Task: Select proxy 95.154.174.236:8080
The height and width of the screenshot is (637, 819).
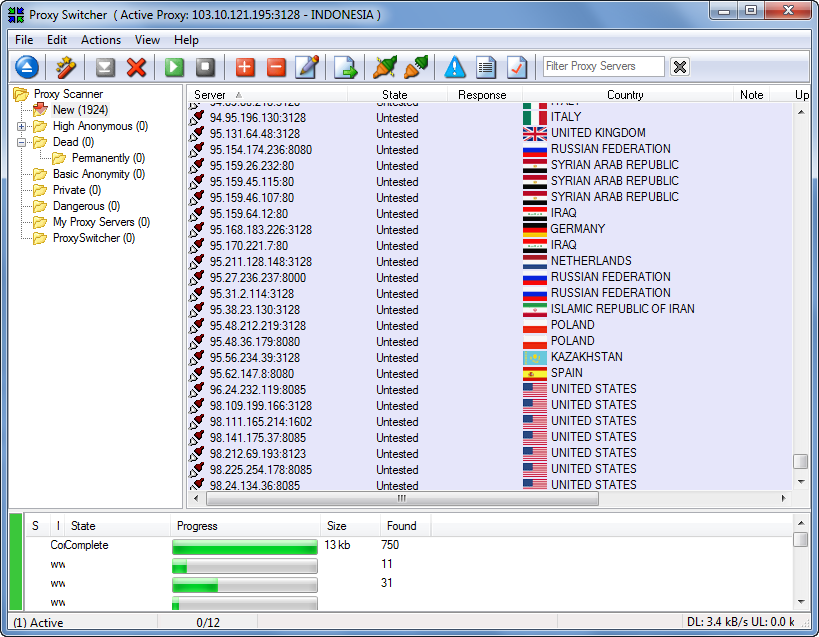Action: (x=261, y=150)
